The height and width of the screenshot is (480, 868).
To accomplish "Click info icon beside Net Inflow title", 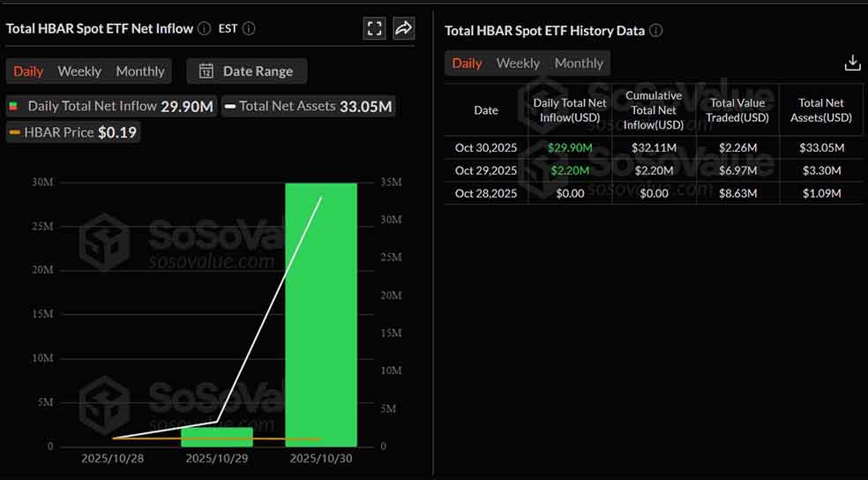I will coord(205,29).
